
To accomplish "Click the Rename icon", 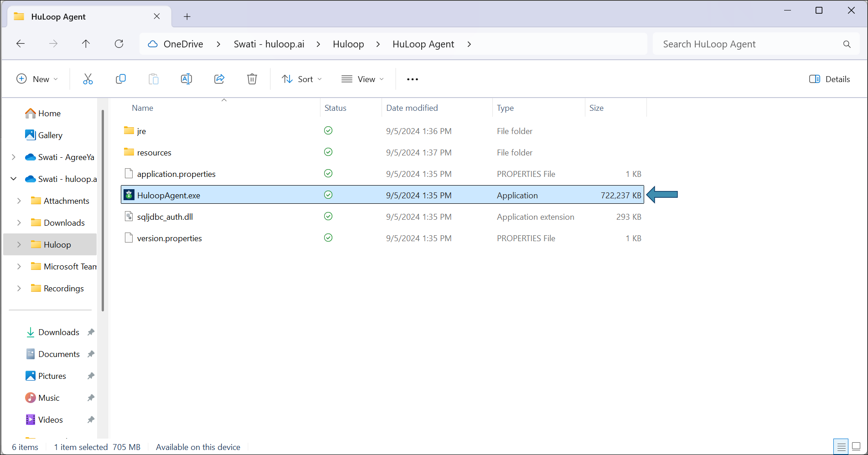I will click(186, 79).
